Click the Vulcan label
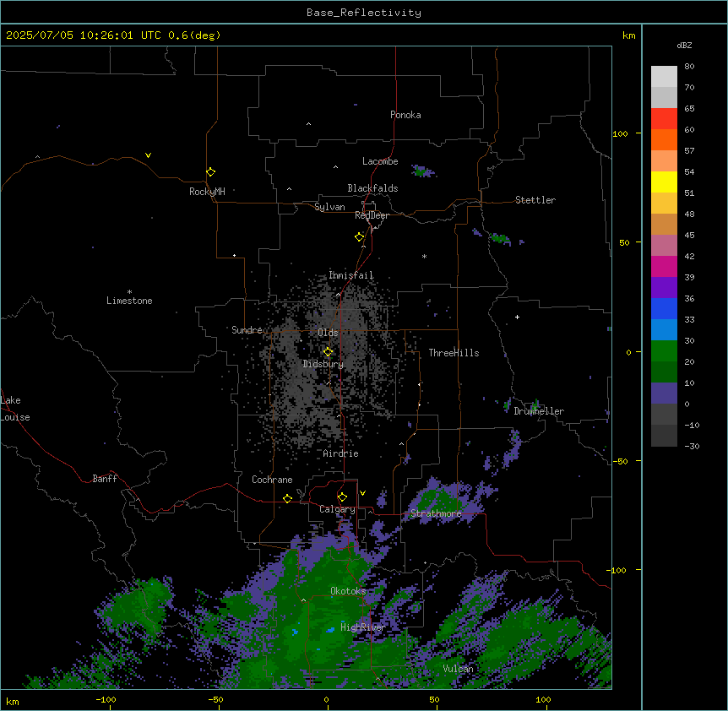 [459, 669]
